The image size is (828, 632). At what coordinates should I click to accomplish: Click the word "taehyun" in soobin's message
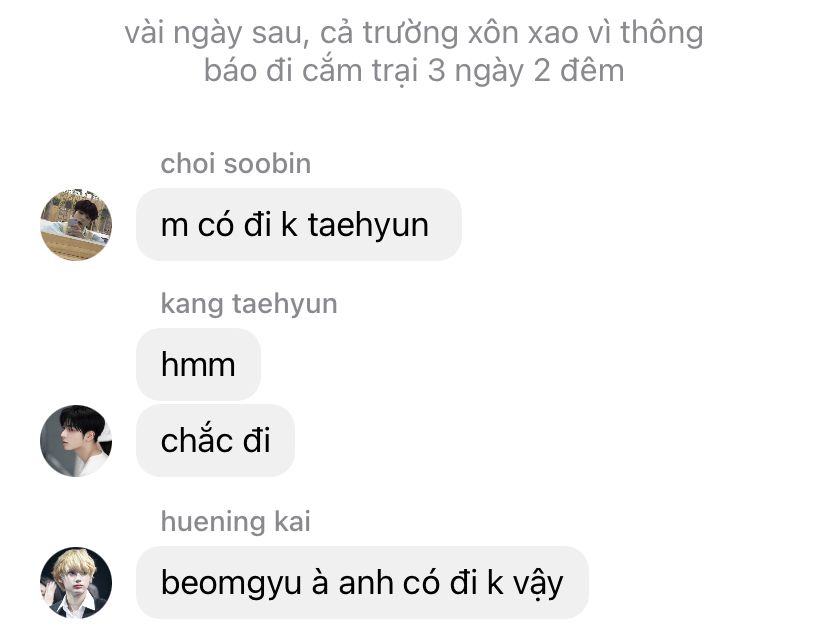[x=368, y=225]
